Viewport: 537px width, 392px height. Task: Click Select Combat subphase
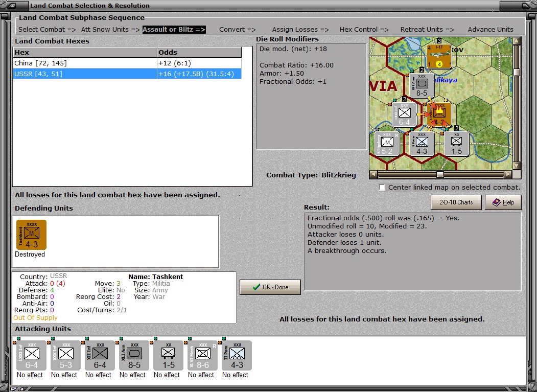47,30
